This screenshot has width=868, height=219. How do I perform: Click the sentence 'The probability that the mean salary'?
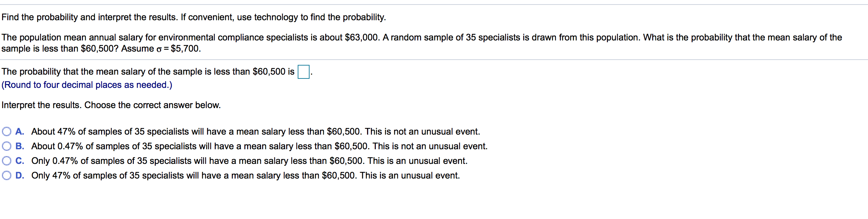148,71
